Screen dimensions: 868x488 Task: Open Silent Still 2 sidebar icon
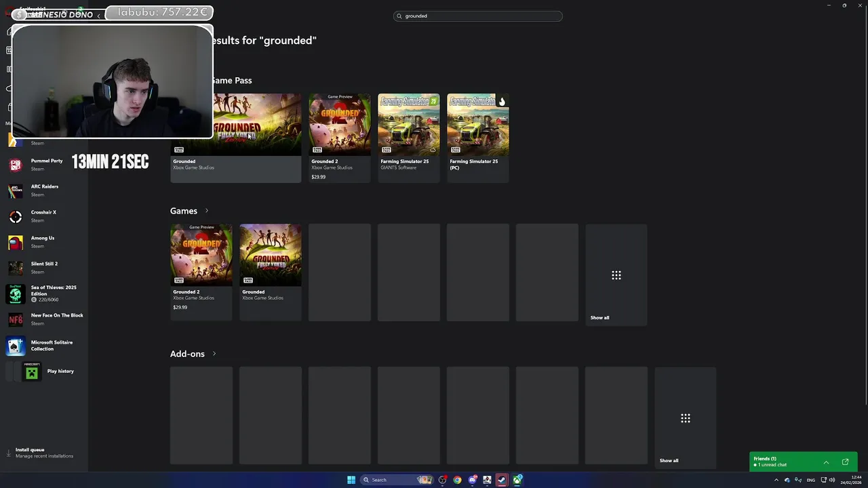pos(16,268)
